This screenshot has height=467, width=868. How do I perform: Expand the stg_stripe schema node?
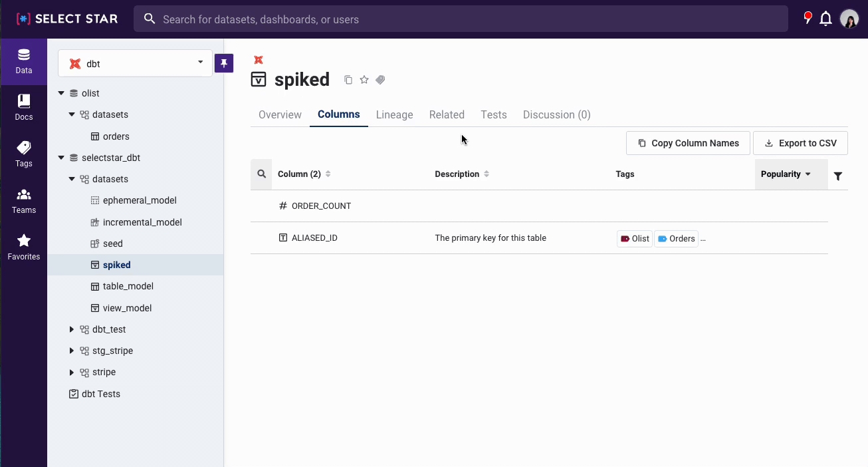[72, 351]
